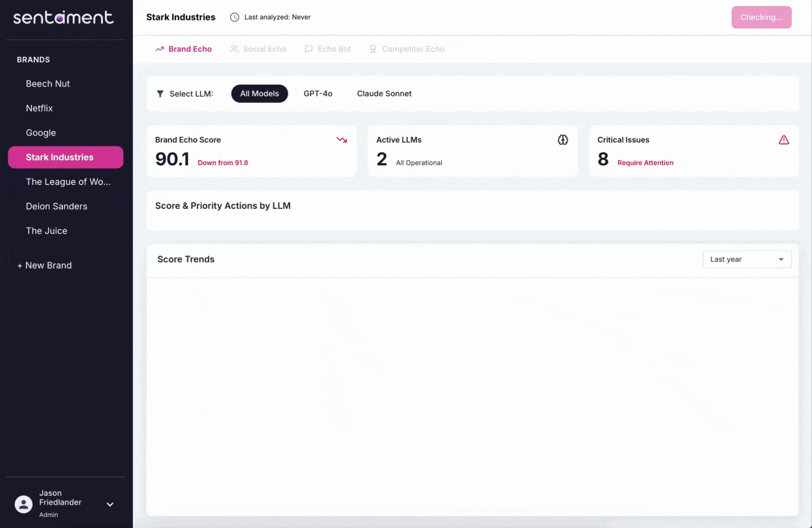Expand the user menu chevron
Viewport: 812px width, 528px height.
coord(110,504)
